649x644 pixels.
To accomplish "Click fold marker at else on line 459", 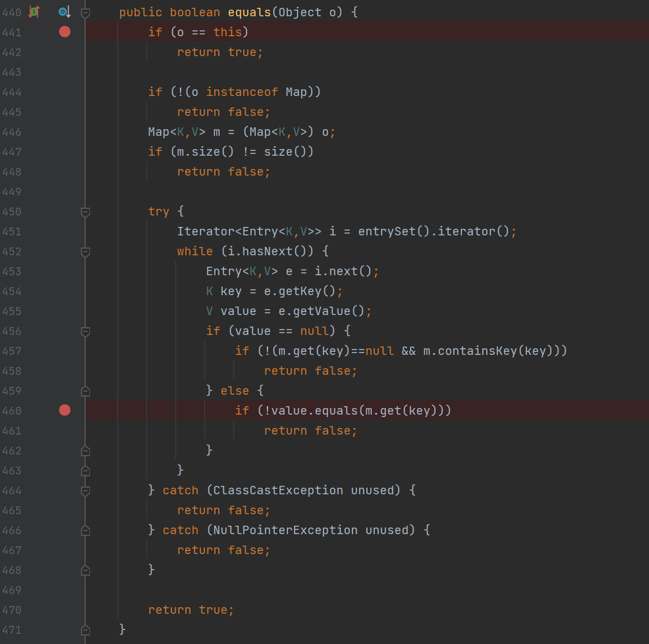I will [85, 391].
